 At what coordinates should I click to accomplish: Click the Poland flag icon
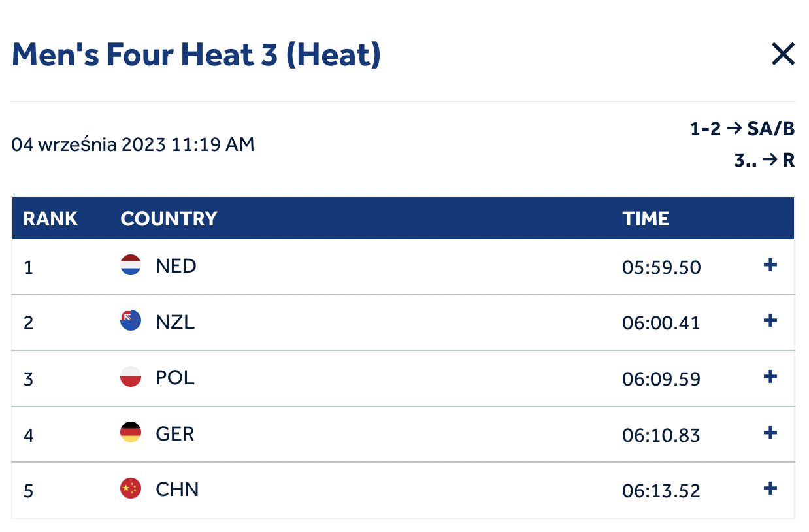coord(131,376)
